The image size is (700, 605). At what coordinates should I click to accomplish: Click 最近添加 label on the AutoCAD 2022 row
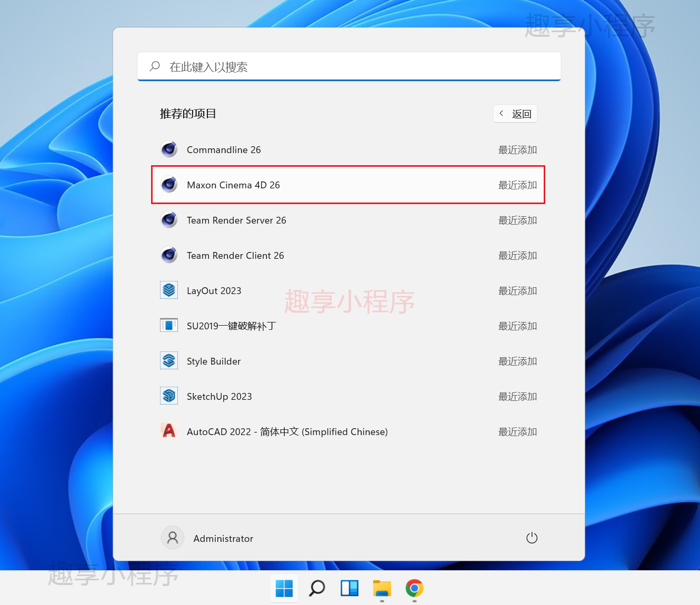tap(517, 432)
